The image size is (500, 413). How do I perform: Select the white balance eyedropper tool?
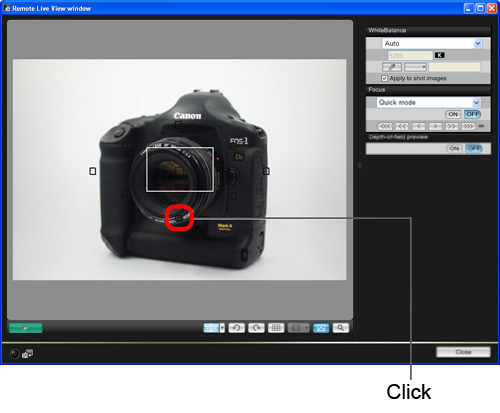392,67
